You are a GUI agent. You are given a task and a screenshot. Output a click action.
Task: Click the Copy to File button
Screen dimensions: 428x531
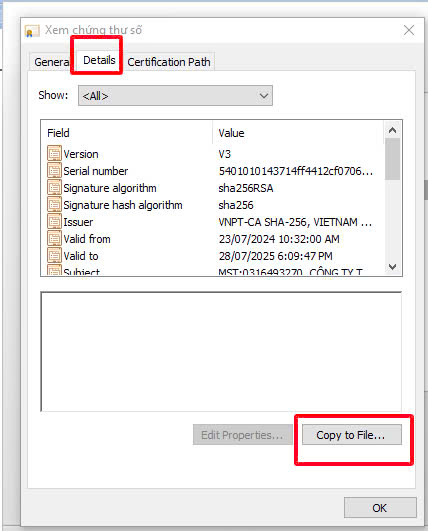[x=352, y=435]
